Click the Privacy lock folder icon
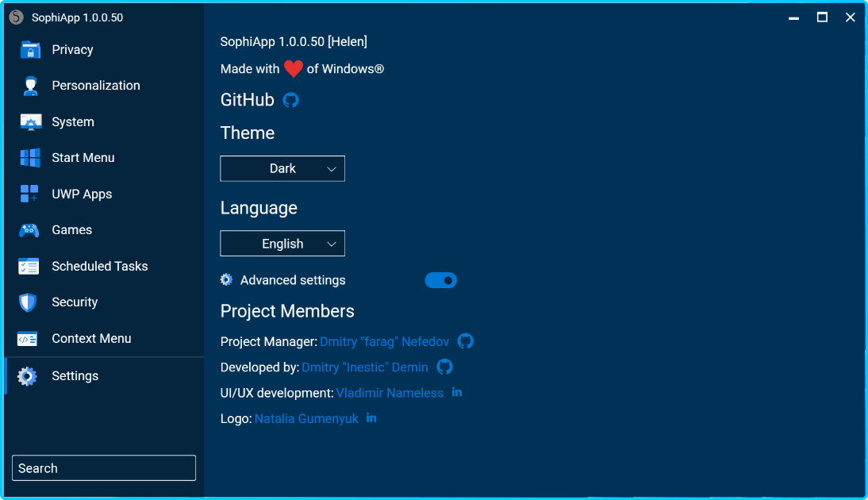The image size is (868, 500). coord(30,50)
